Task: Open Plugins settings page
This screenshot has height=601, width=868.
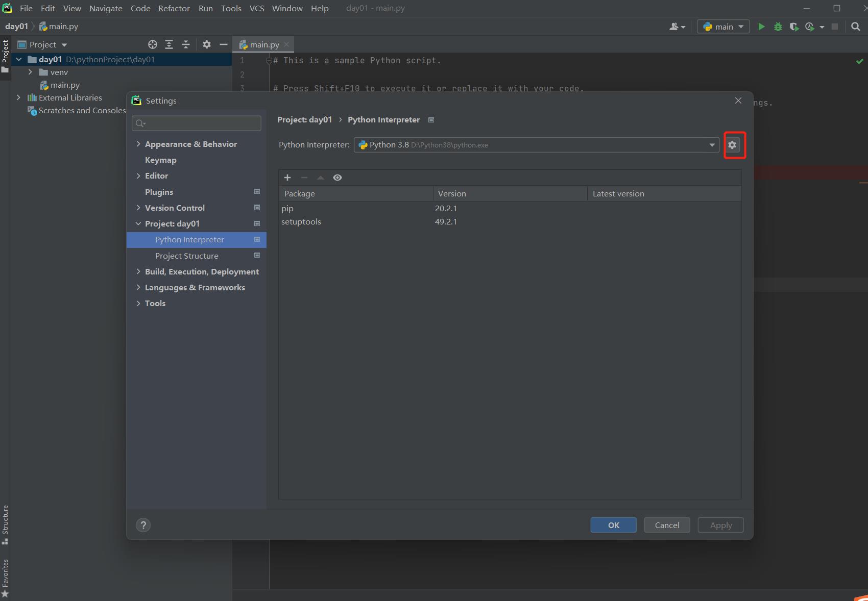Action: pyautogui.click(x=159, y=192)
